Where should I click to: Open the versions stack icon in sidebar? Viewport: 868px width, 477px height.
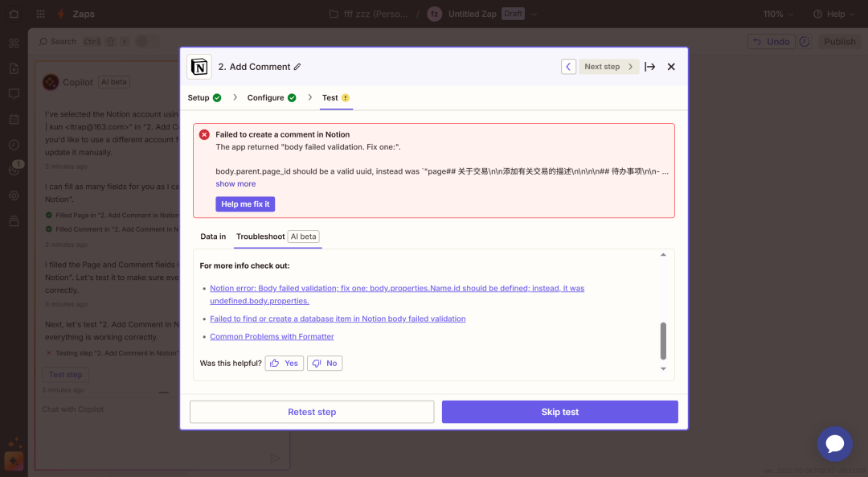point(14,221)
